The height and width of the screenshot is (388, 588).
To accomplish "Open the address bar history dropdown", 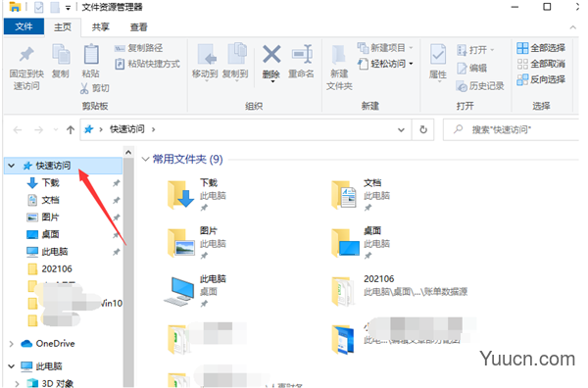I will click(x=401, y=129).
